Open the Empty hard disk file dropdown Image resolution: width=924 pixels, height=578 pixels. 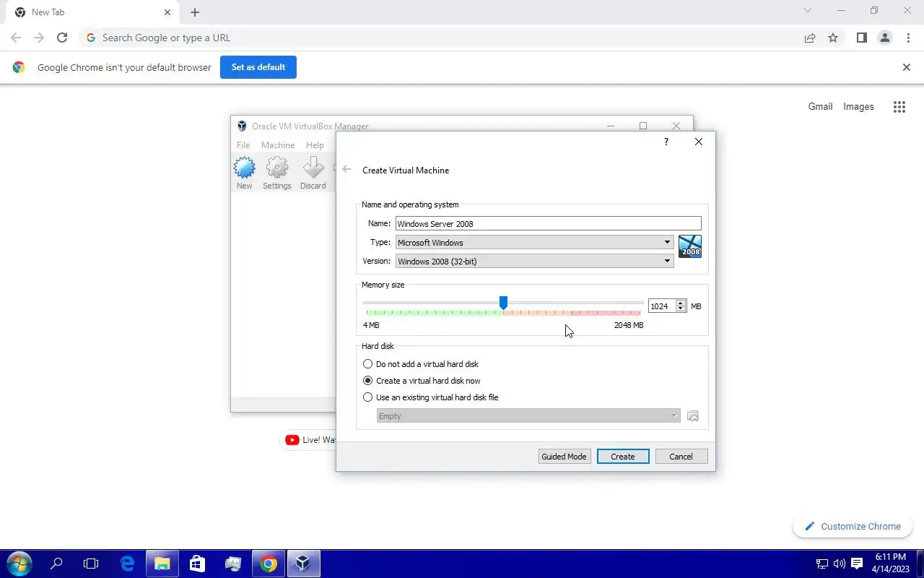(528, 416)
